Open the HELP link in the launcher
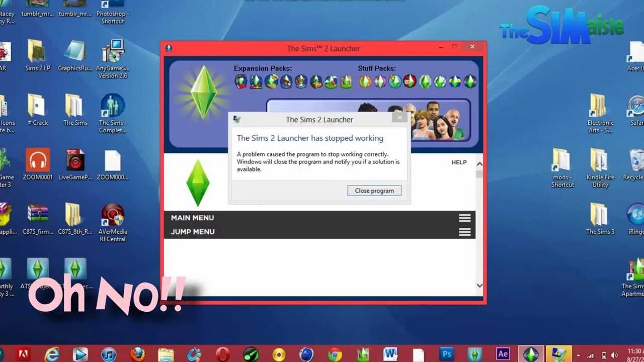Image resolution: width=644 pixels, height=362 pixels. pyautogui.click(x=459, y=162)
